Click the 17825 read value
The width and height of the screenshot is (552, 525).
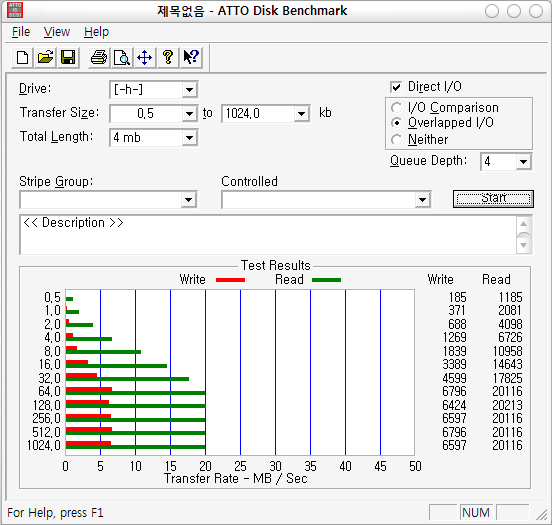tap(507, 378)
